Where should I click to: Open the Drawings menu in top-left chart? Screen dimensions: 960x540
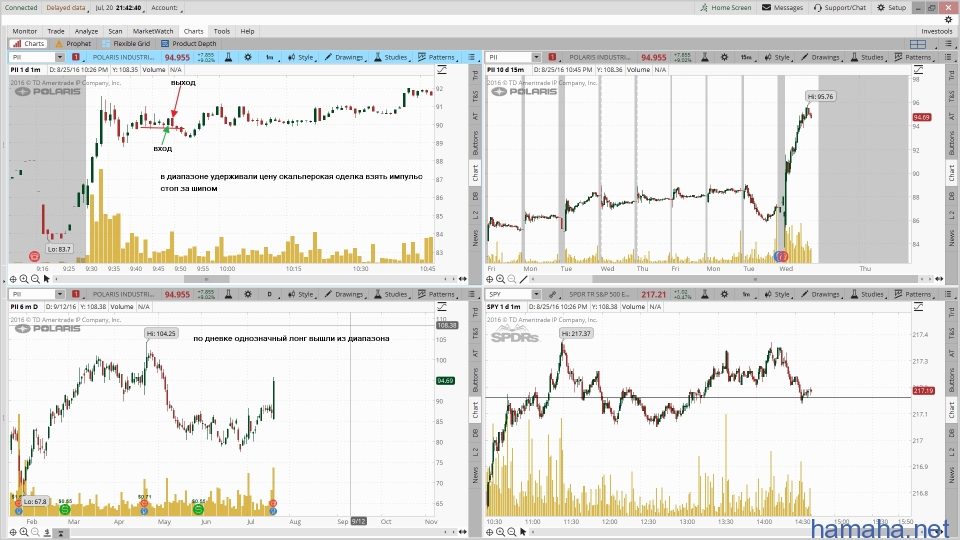click(345, 57)
